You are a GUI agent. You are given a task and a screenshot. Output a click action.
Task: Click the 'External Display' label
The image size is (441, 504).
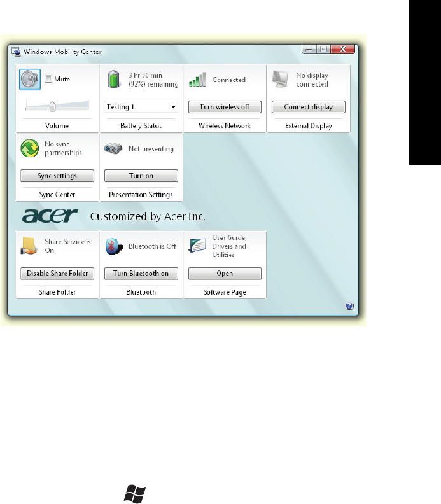click(x=309, y=125)
